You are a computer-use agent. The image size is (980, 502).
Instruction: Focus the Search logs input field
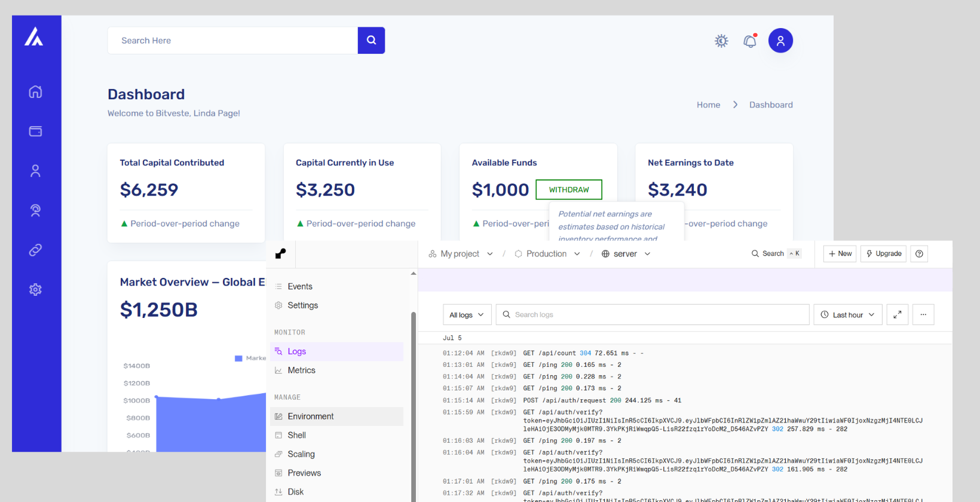pos(653,314)
